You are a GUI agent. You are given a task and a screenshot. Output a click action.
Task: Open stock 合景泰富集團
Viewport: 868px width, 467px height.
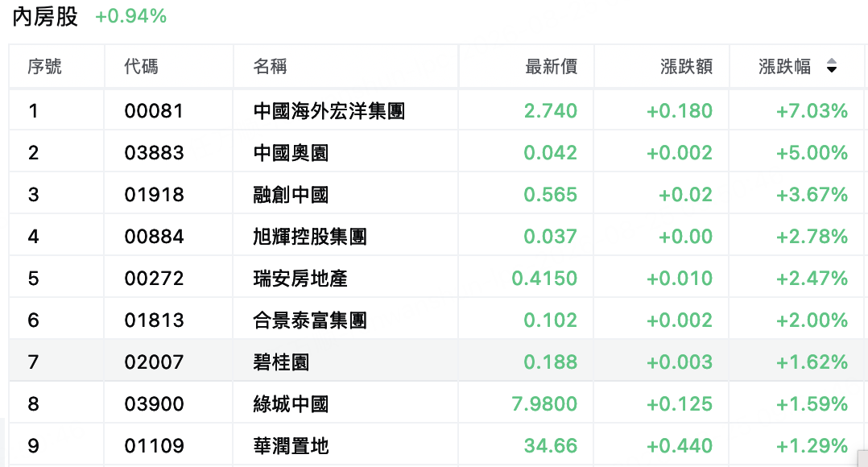[x=310, y=320]
